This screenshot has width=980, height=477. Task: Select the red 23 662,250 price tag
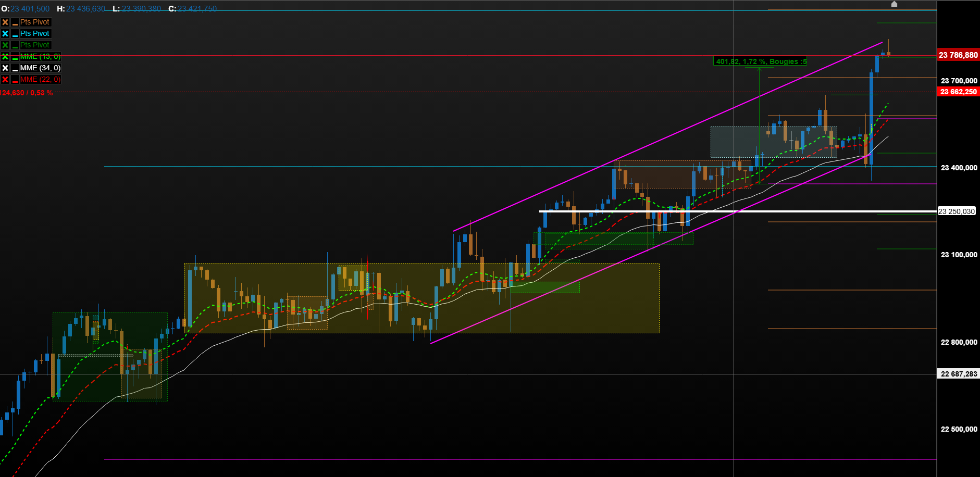958,92
